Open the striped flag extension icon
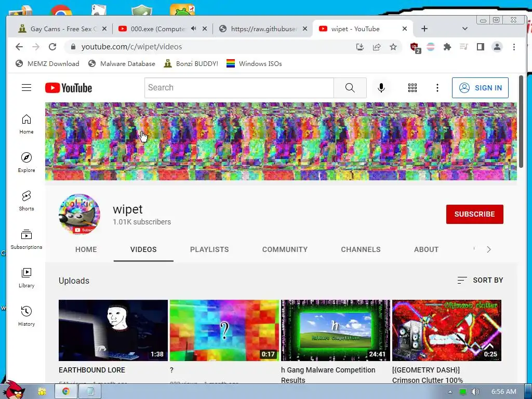This screenshot has width=532, height=399. tap(431, 47)
